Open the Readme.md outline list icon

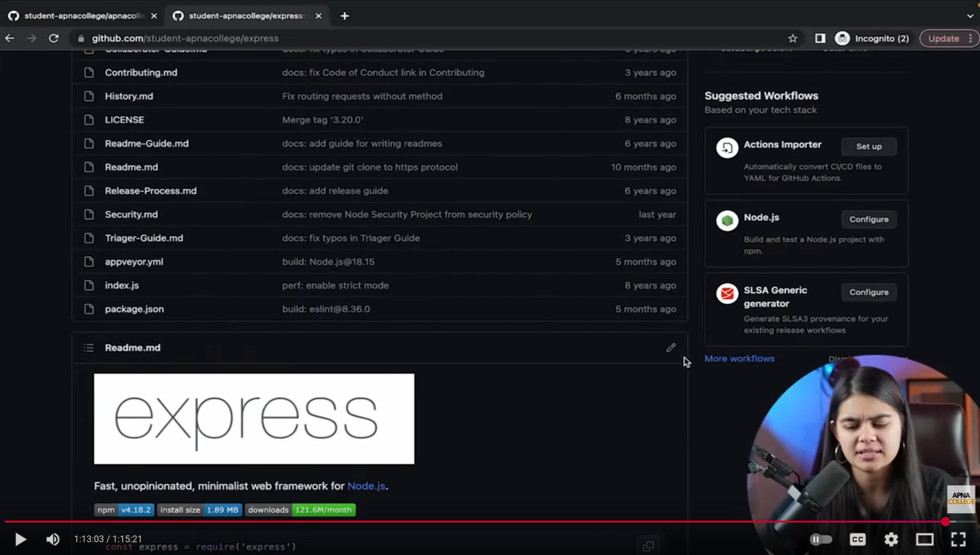point(89,348)
